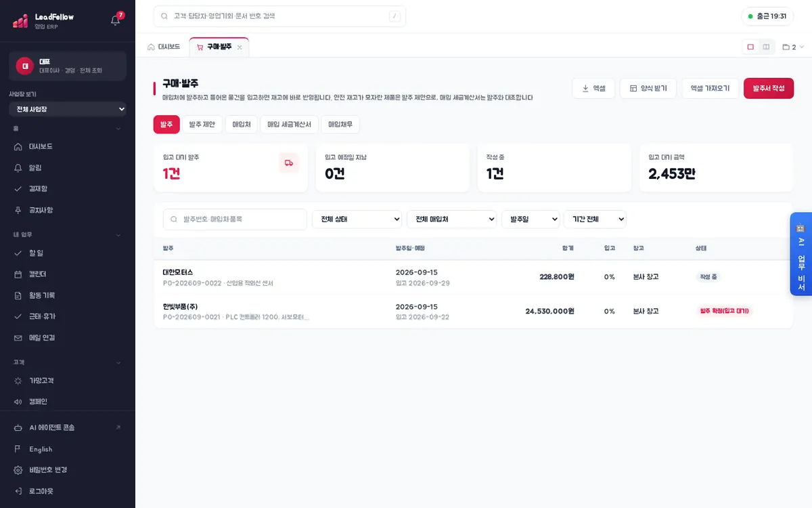This screenshot has height=508, width=812.
Task: Collapse the 고객 sidebar section
Action: (x=118, y=362)
